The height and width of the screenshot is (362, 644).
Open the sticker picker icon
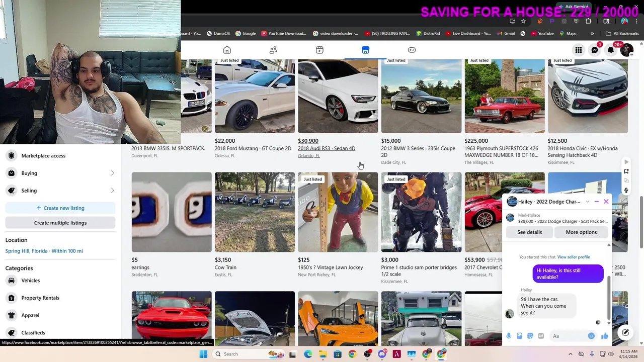[530, 336]
